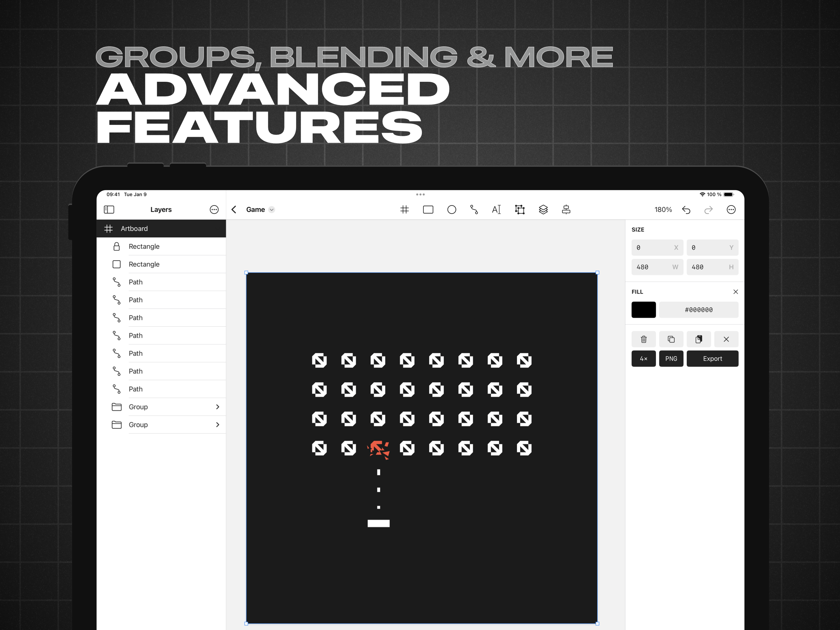
Task: Change the PNG export format
Action: coord(671,358)
